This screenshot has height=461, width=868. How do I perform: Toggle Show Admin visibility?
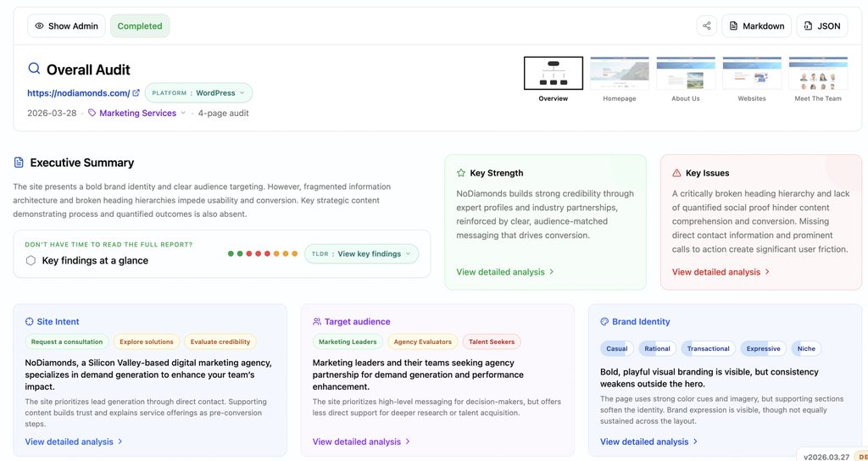(66, 26)
